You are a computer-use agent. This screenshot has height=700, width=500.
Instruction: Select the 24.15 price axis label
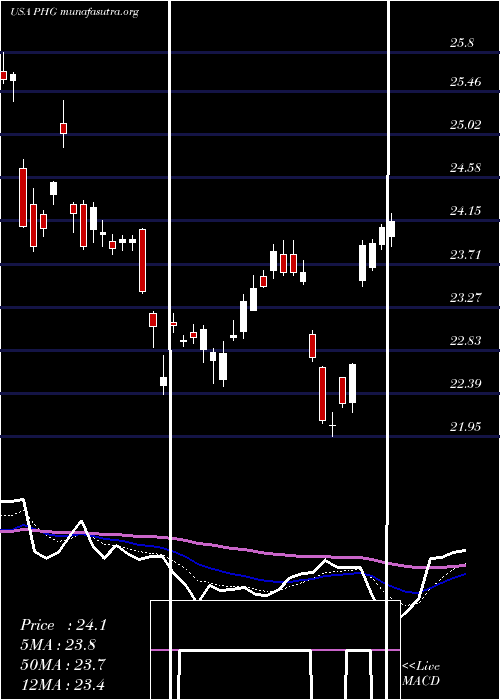click(465, 211)
